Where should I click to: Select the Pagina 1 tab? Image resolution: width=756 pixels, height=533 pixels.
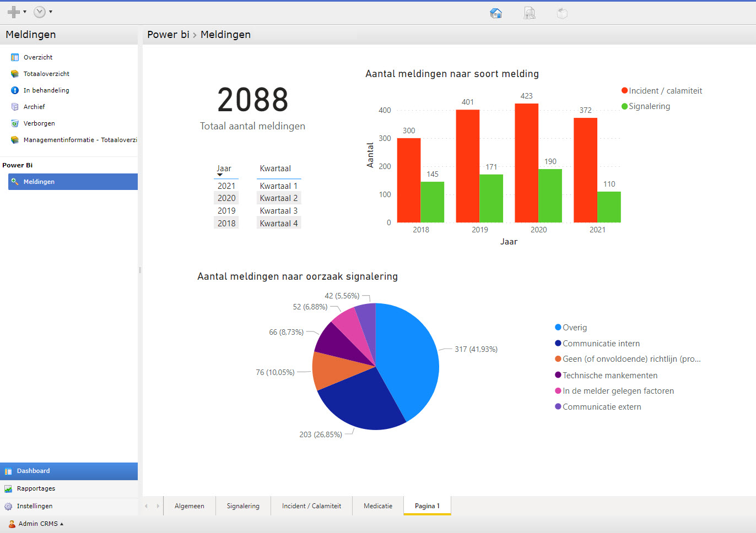point(427,506)
